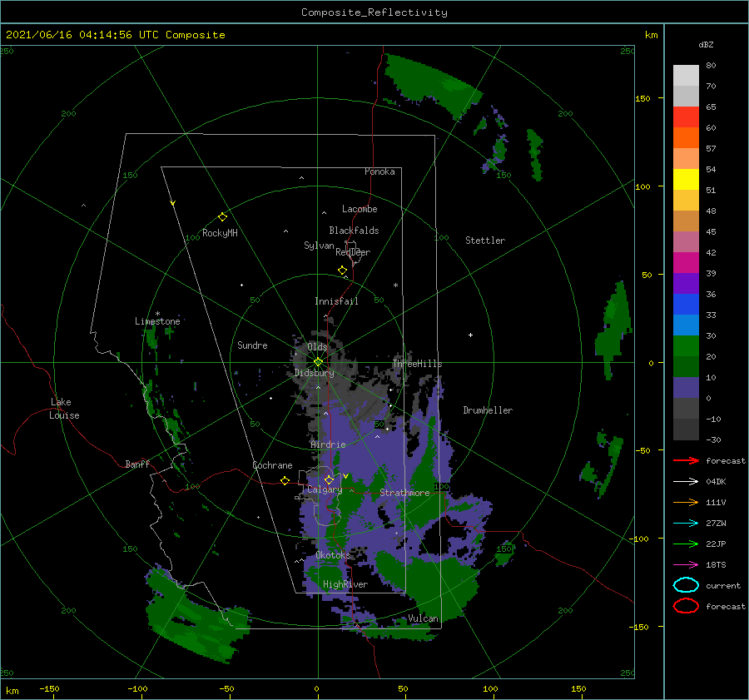Click the Airdrie label

coord(328,444)
